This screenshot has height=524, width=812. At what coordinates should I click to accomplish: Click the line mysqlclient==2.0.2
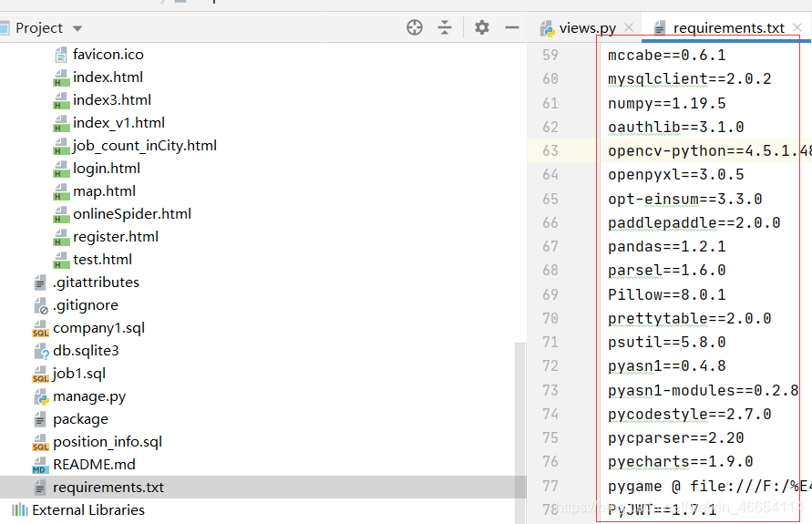pos(689,78)
